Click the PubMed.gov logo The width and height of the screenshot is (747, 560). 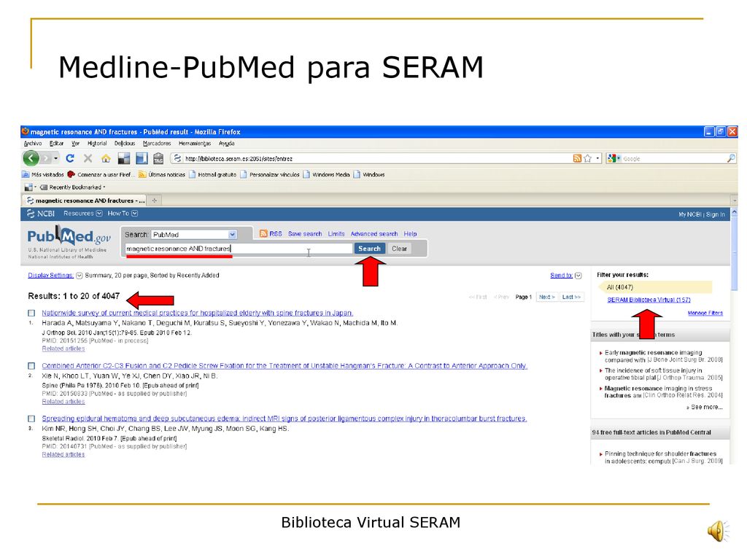(69, 237)
